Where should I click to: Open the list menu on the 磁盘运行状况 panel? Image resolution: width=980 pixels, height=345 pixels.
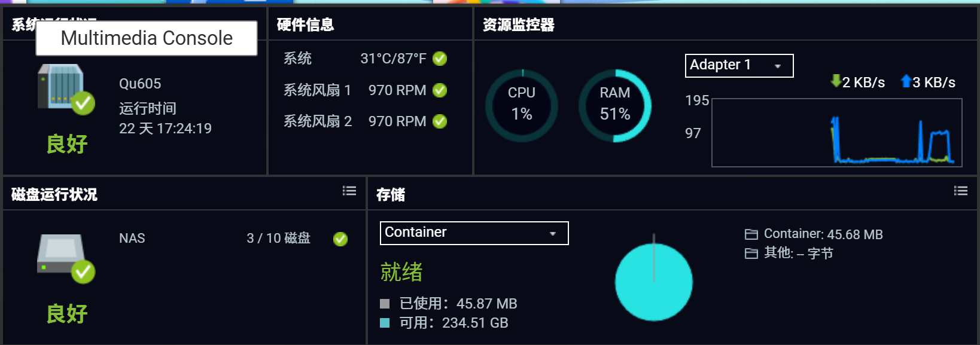click(x=349, y=191)
